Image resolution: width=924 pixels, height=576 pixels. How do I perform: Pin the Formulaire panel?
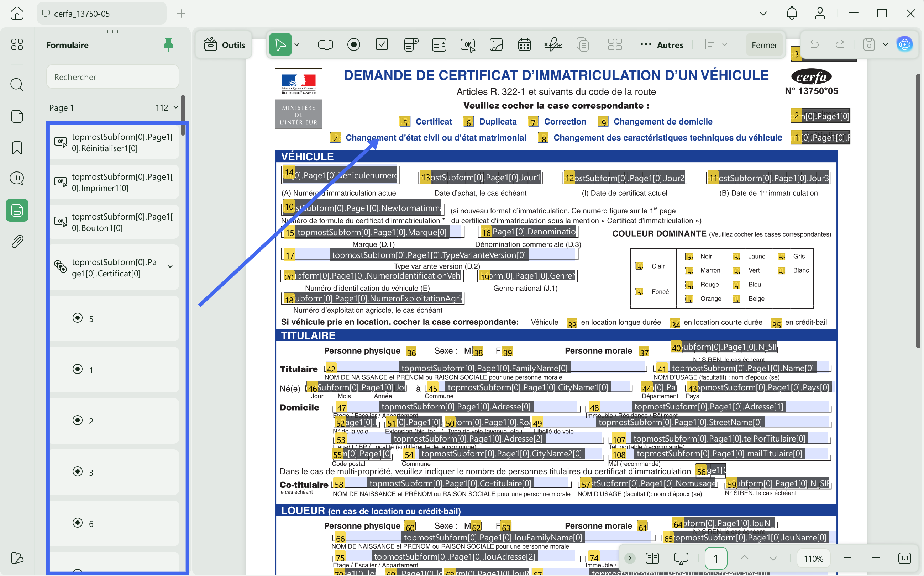[168, 45]
